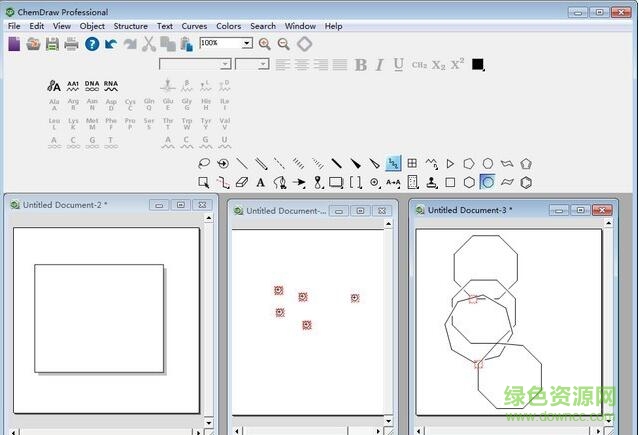639x435 pixels.
Task: Open the Structure menu
Action: 130,26
